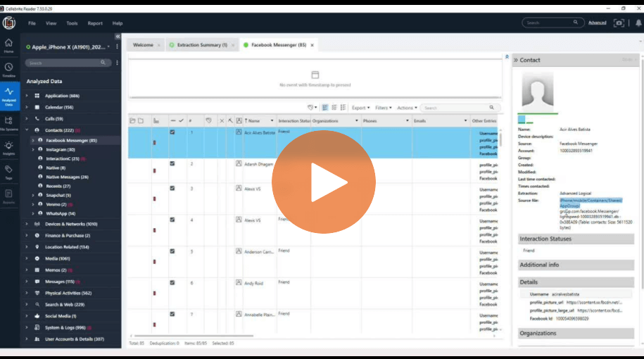Toggle checkbox for row 6 Andy Roid
644x359 pixels.
click(x=172, y=282)
